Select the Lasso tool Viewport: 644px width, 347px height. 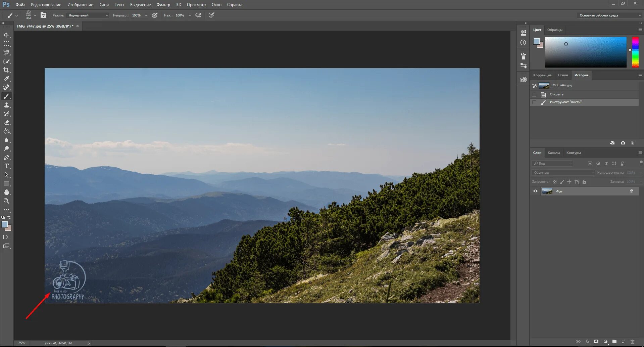click(6, 52)
